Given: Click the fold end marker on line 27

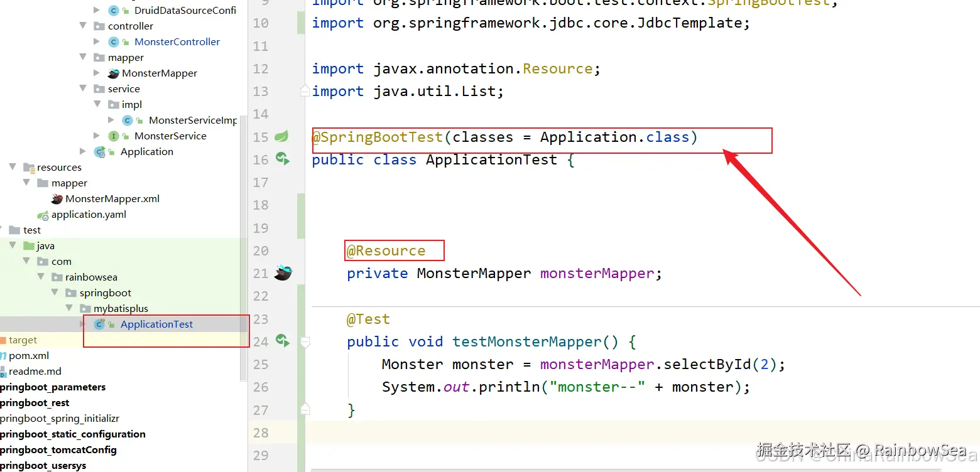Looking at the screenshot, I should point(305,409).
